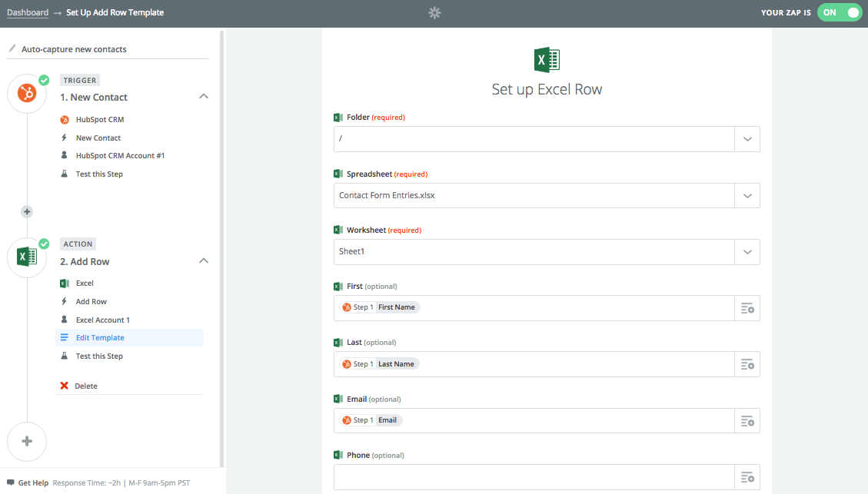Click the Step 1 Email pill
868x494 pixels.
[371, 420]
